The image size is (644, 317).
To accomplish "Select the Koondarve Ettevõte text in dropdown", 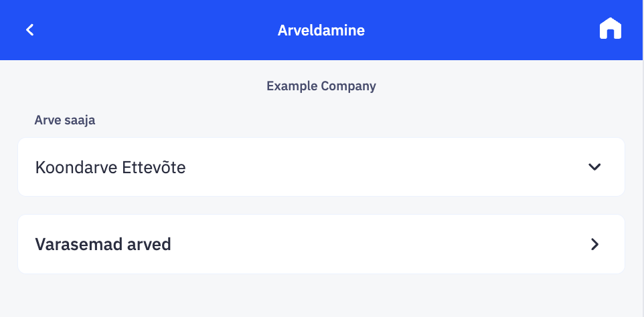I will tap(110, 167).
